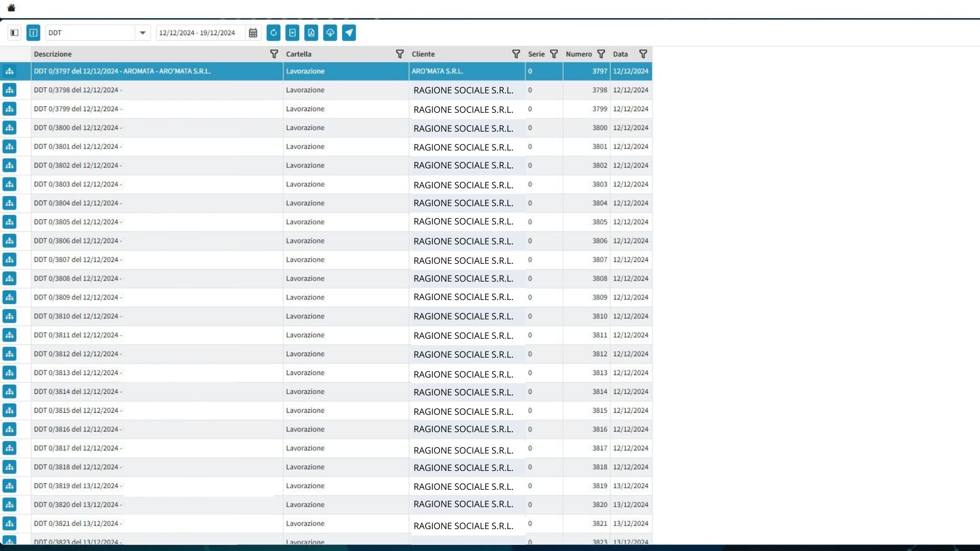Click the cloud download icon
The width and height of the screenshot is (980, 551).
[x=330, y=33]
